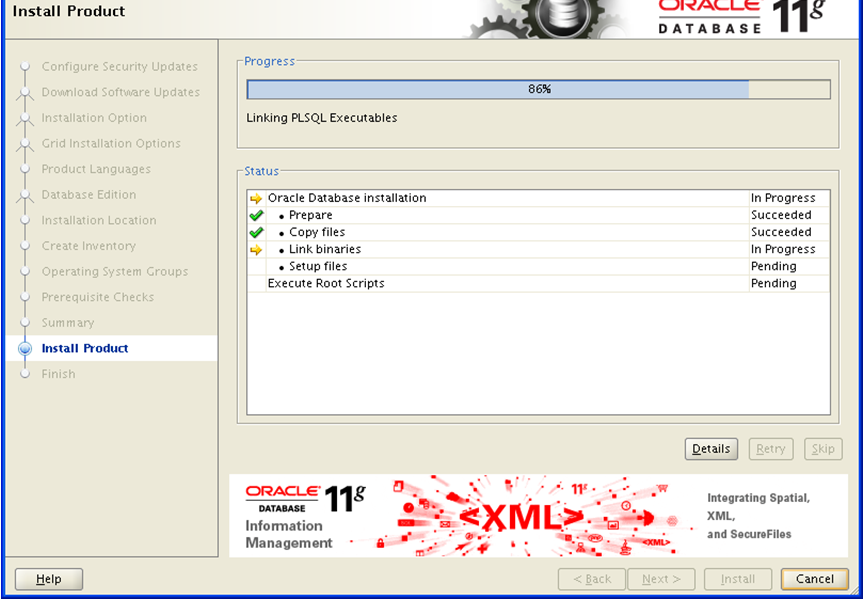This screenshot has width=863, height=601.
Task: Click the 86% progress bar
Action: 539,89
